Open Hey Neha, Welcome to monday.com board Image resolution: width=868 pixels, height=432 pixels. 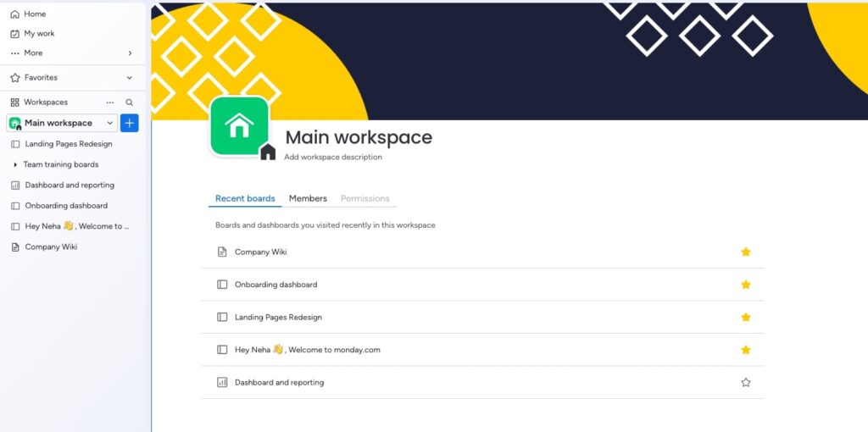click(307, 350)
